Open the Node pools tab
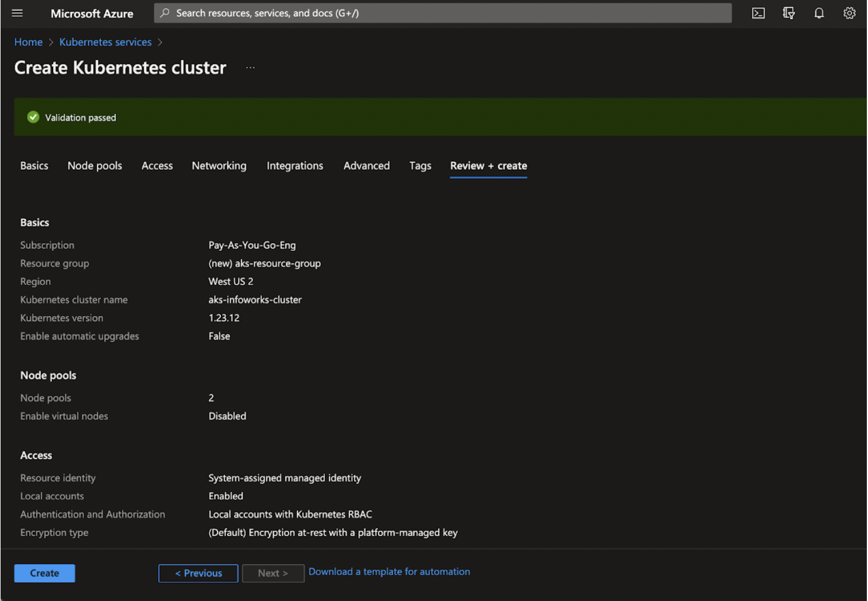The width and height of the screenshot is (868, 601). coord(95,166)
